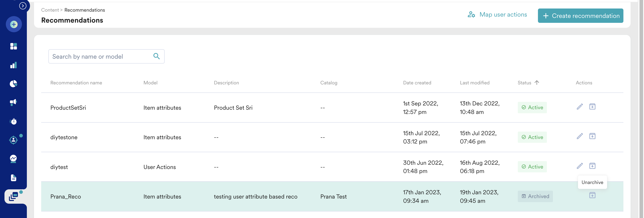Screen dimensions: 644x218
Task: Click the edit pencil for ProductSetSri
Action: point(580,107)
